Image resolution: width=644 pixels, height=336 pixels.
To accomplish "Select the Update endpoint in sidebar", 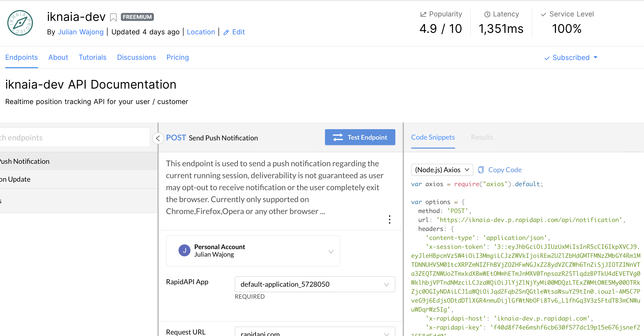I will click(x=79, y=179).
